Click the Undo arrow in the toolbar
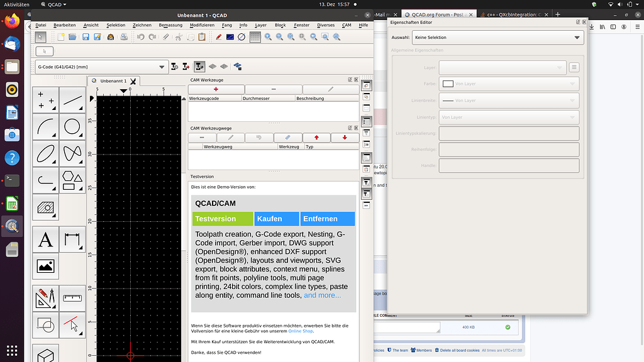Screen dimensions: 644x362 tap(141, 37)
